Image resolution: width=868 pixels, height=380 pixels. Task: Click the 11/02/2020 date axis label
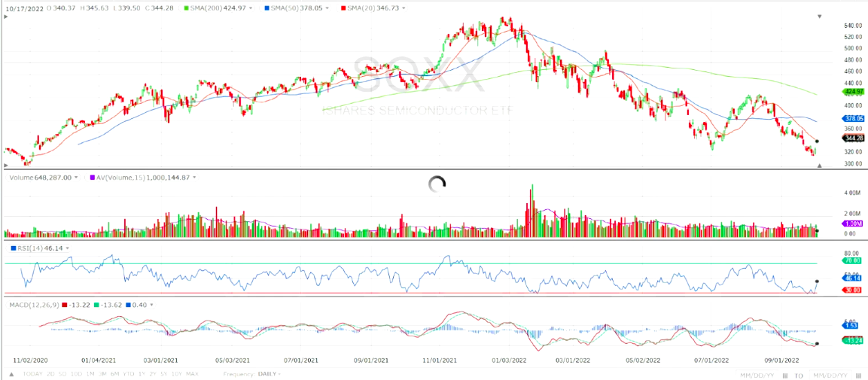coord(29,360)
